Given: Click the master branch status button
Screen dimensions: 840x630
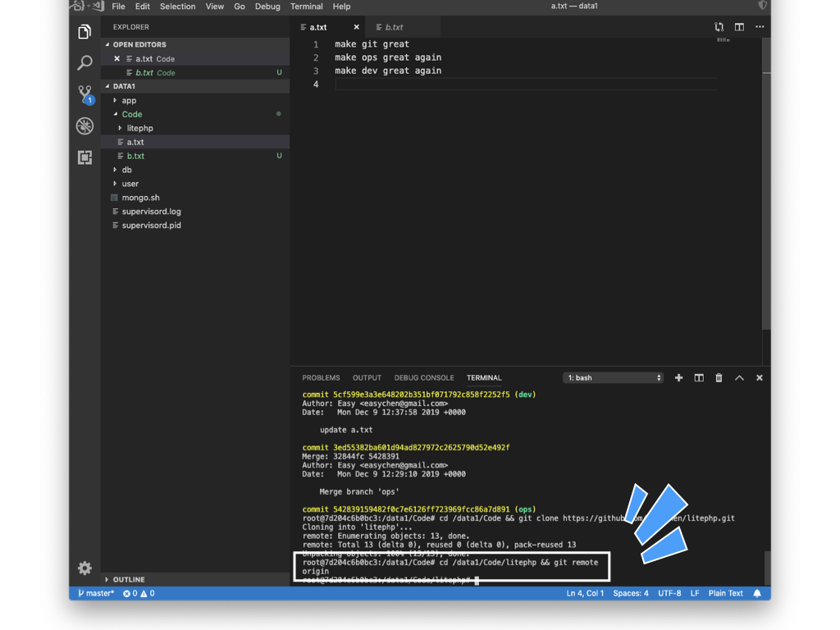Looking at the screenshot, I should 96,593.
